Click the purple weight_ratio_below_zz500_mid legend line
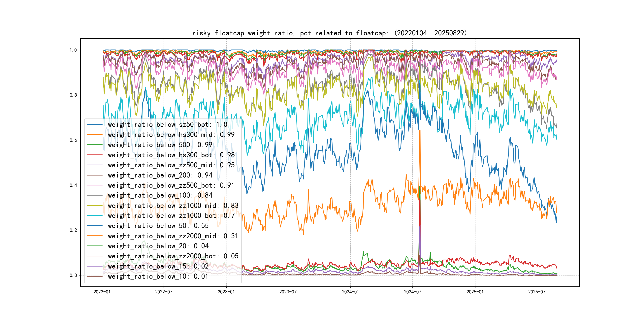The width and height of the screenshot is (644, 322). (94, 165)
